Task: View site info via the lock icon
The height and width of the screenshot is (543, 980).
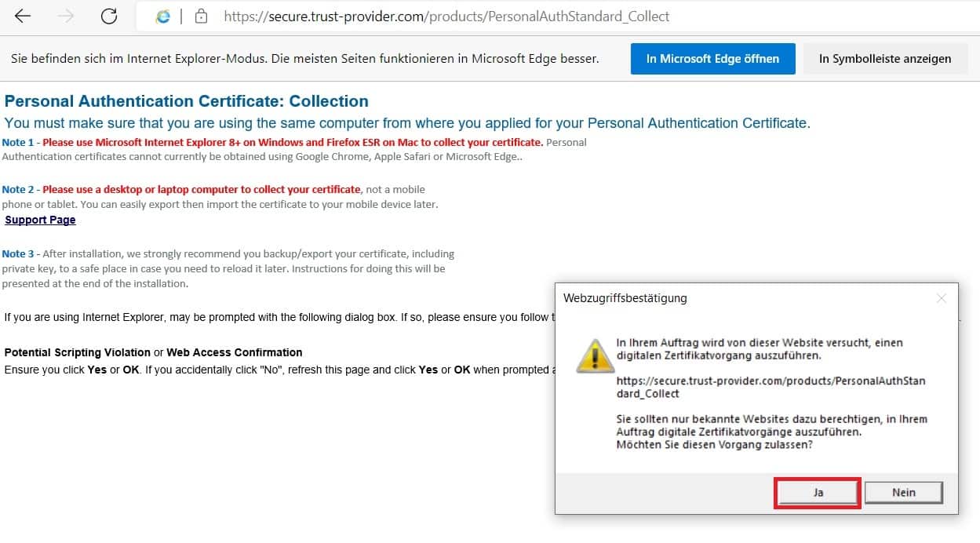Action: [201, 16]
